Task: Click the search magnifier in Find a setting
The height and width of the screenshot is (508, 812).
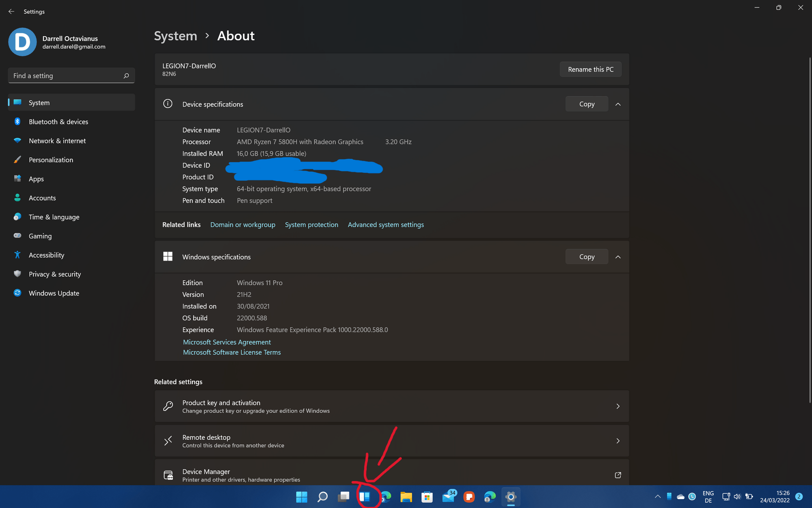Action: coord(126,76)
